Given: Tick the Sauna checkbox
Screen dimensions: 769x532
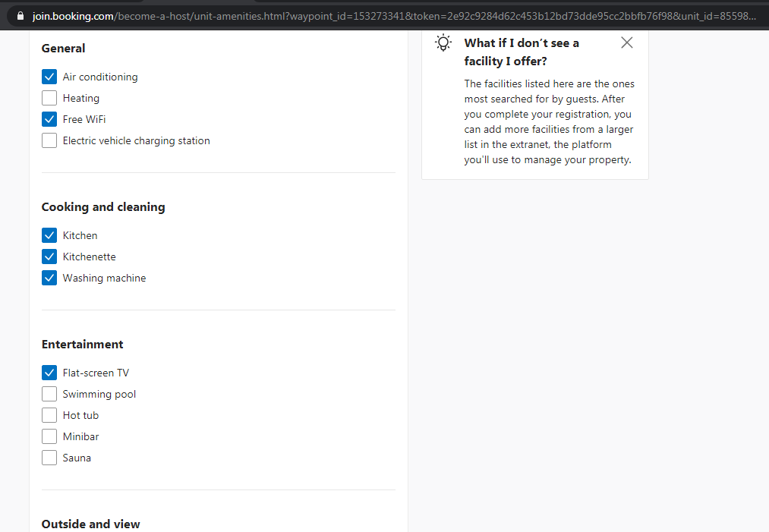Looking at the screenshot, I should 49,458.
